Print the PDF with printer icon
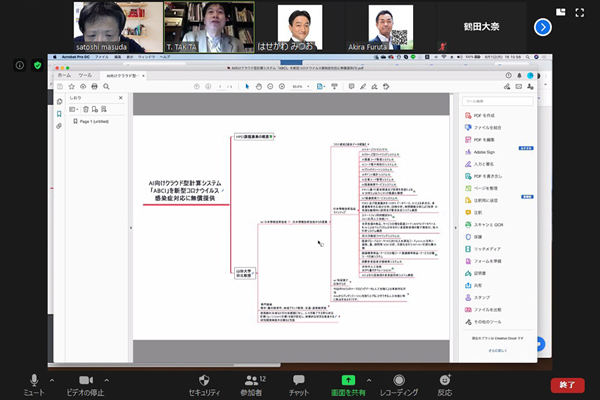Image resolution: width=600 pixels, height=400 pixels. (x=95, y=87)
